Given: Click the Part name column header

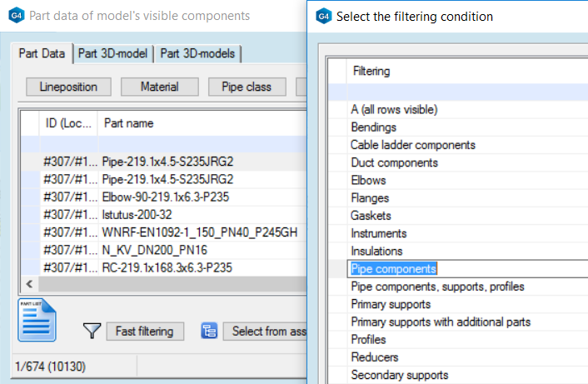Looking at the screenshot, I should pos(128,123).
